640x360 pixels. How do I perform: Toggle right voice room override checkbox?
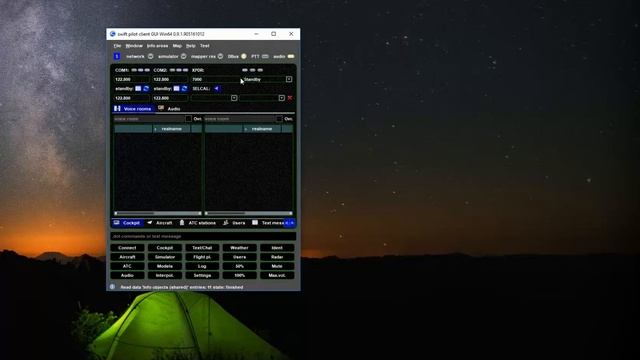click(x=279, y=119)
